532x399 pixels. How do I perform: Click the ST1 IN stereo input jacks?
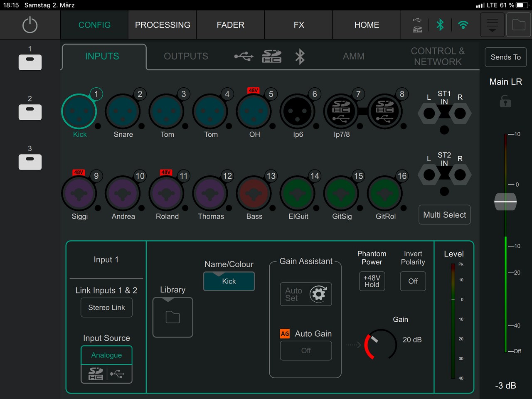(x=444, y=113)
